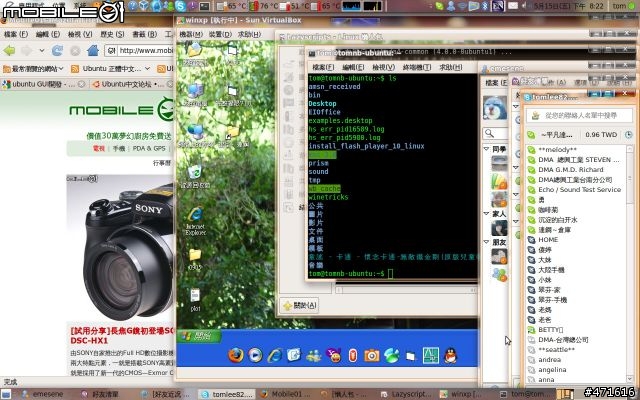
Task: Open Firefox in the bottom dock
Action: (x=236, y=354)
